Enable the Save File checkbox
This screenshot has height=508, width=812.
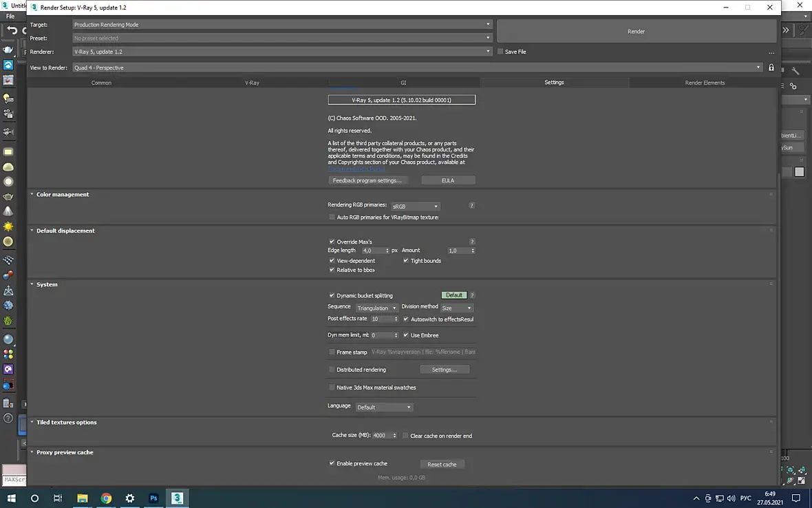500,52
